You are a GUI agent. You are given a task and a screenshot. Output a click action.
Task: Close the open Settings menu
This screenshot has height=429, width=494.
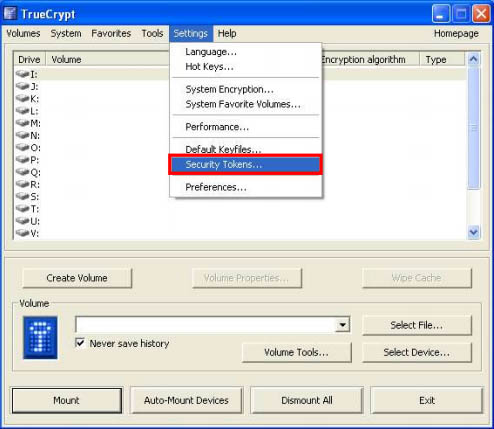click(x=191, y=33)
